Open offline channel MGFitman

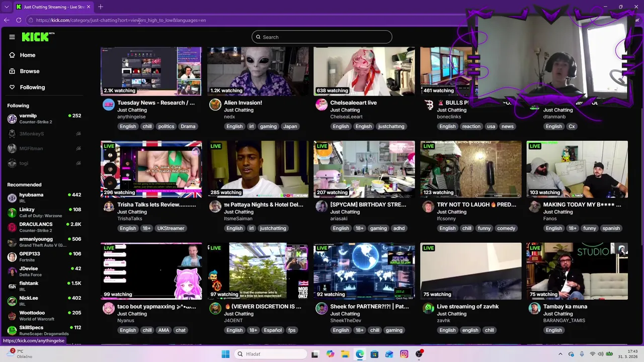coord(44,148)
